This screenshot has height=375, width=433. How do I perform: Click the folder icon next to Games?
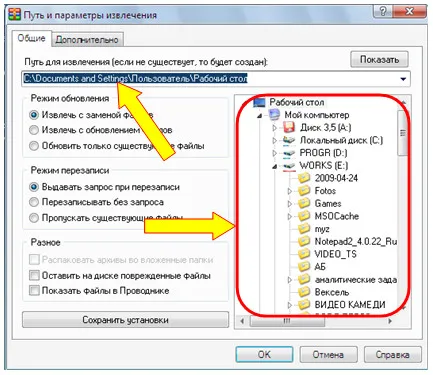pyautogui.click(x=304, y=203)
